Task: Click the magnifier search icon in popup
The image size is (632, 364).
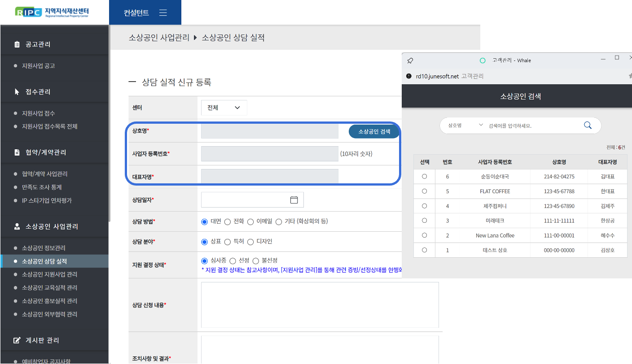Action: pyautogui.click(x=588, y=126)
